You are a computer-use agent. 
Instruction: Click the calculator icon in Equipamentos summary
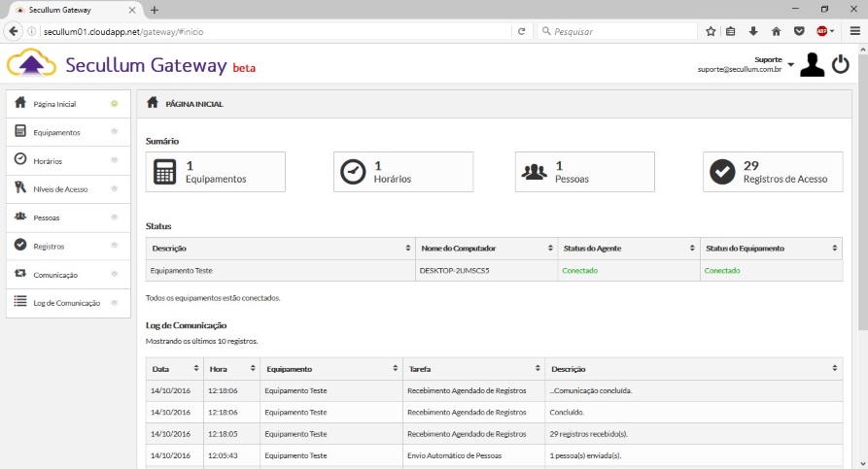(165, 172)
